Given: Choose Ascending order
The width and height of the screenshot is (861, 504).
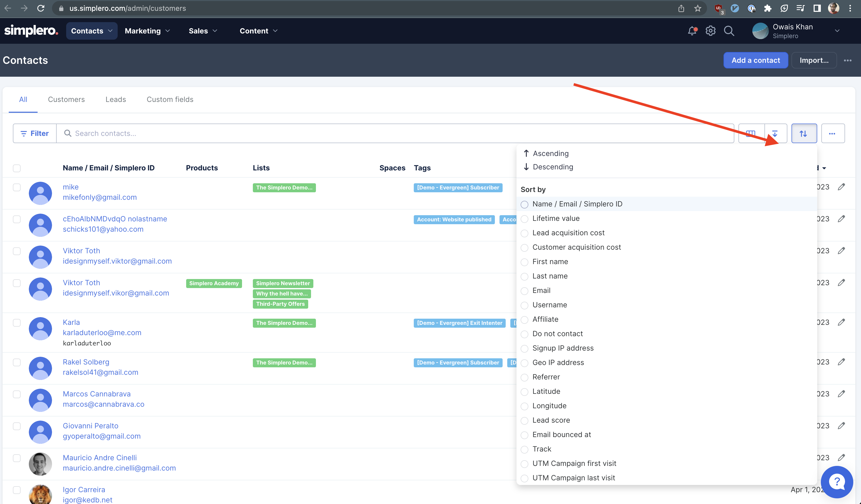Looking at the screenshot, I should pos(546,154).
